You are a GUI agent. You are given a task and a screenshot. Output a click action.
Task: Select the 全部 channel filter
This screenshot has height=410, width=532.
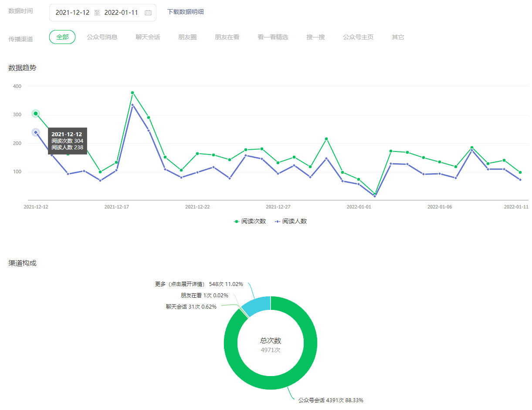point(62,37)
